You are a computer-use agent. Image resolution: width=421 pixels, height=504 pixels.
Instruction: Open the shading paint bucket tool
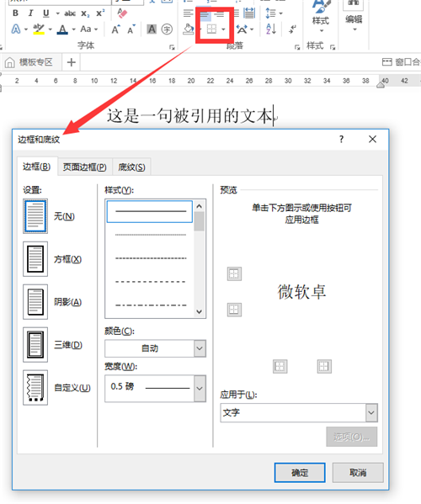coord(189,29)
